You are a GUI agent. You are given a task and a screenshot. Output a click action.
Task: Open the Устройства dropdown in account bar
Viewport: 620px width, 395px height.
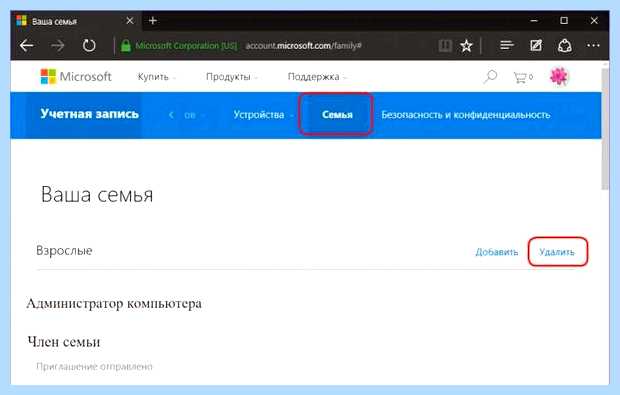tap(263, 115)
